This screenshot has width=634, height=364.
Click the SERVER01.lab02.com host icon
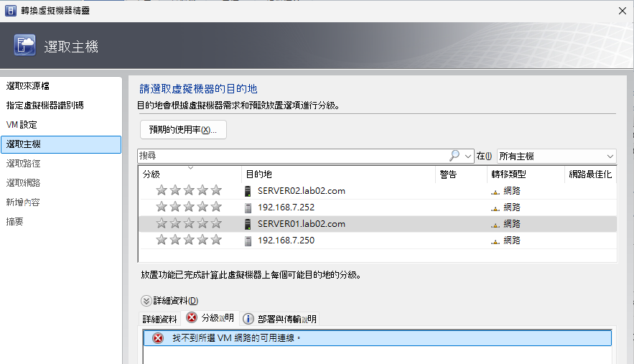pyautogui.click(x=248, y=224)
